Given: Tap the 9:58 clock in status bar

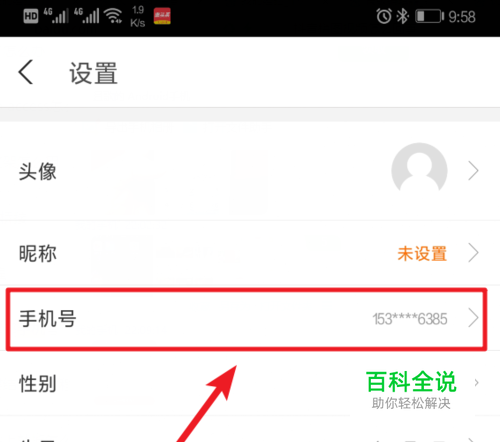Looking at the screenshot, I should [462, 17].
